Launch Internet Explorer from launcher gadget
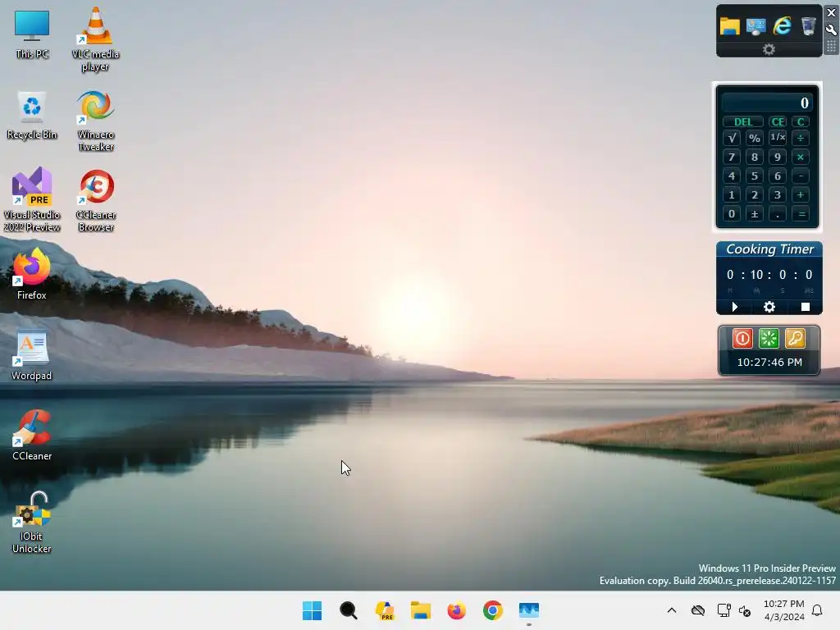The image size is (840, 630). (x=782, y=25)
